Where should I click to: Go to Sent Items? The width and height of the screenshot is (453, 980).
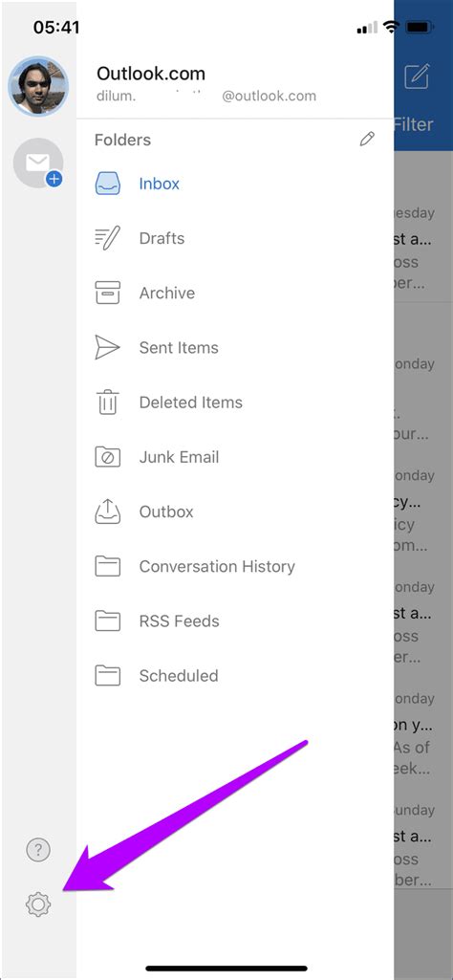(235, 347)
